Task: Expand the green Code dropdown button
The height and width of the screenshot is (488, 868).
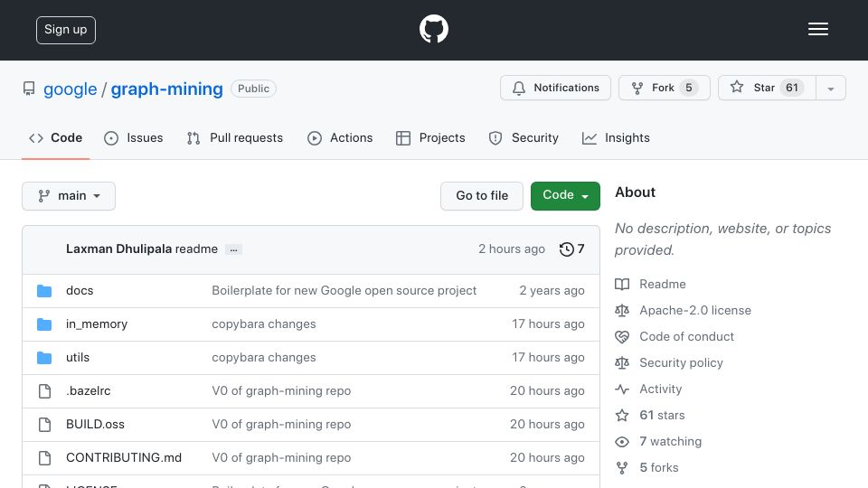Action: [565, 196]
